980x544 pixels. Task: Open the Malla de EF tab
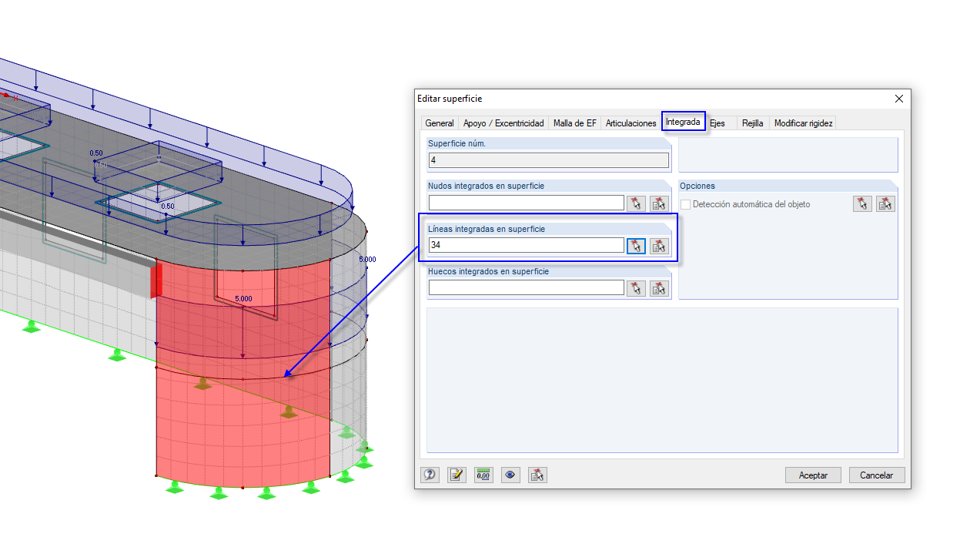pyautogui.click(x=575, y=123)
